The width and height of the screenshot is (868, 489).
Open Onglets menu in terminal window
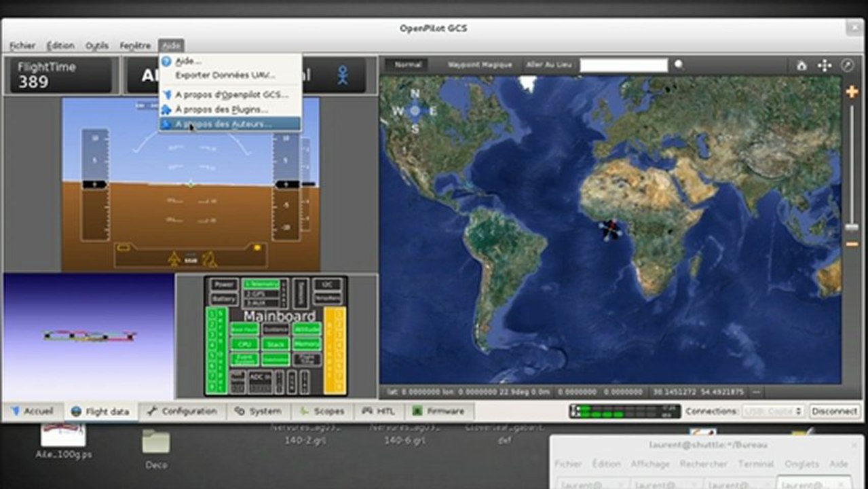(x=802, y=464)
